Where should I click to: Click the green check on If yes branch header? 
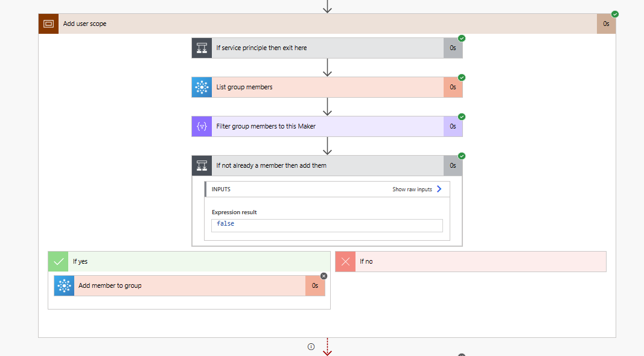(x=58, y=261)
